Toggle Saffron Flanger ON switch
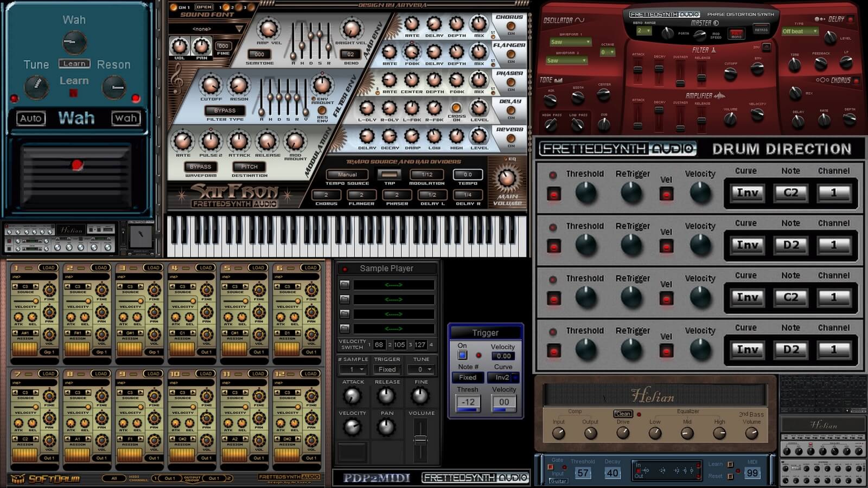 pos(510,54)
